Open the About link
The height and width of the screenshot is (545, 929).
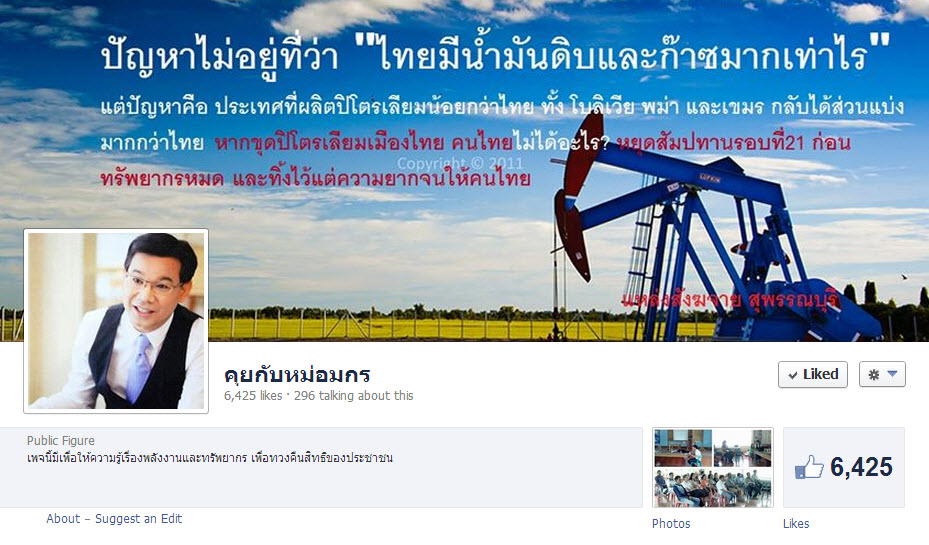tap(63, 518)
